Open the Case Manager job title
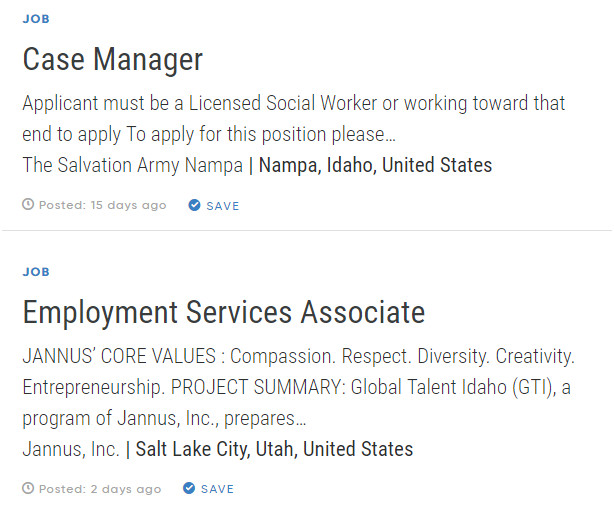 click(x=112, y=59)
